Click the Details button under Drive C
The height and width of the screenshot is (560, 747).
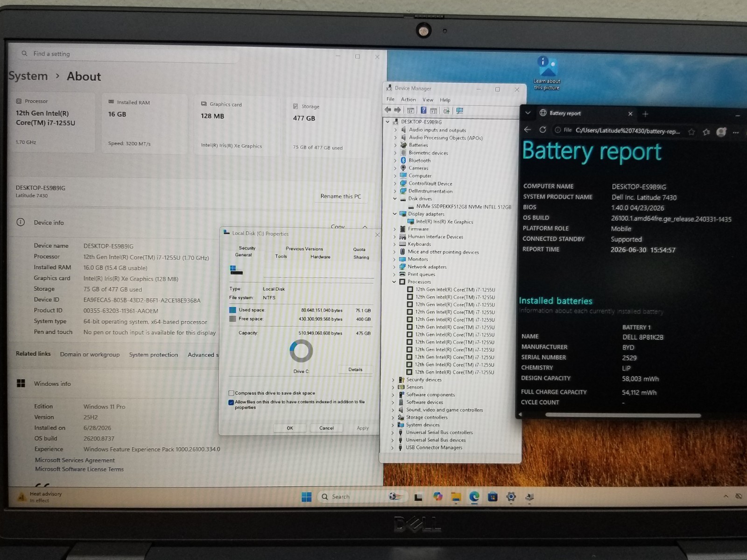click(x=355, y=370)
